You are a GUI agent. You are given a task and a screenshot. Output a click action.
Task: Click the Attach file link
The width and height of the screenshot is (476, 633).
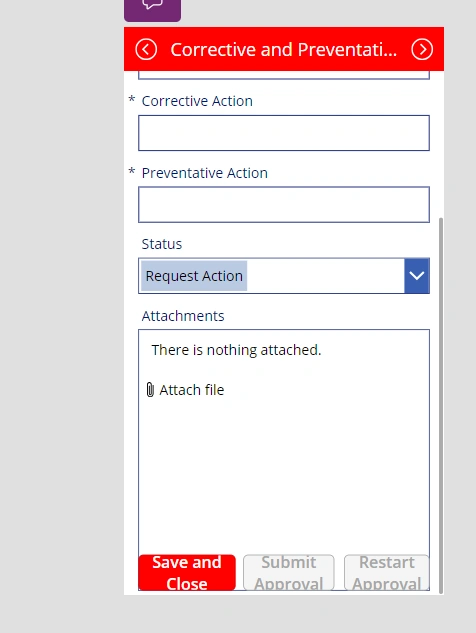click(x=192, y=390)
